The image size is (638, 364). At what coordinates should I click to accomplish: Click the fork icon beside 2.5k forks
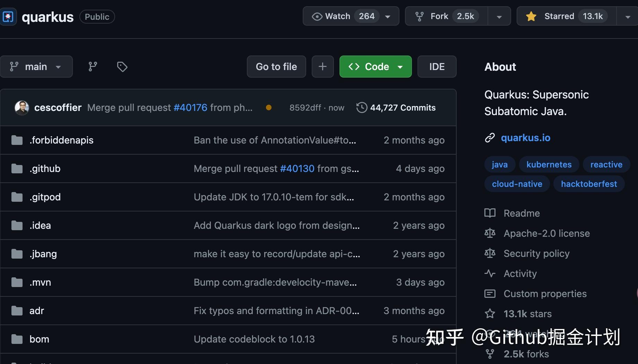point(490,354)
